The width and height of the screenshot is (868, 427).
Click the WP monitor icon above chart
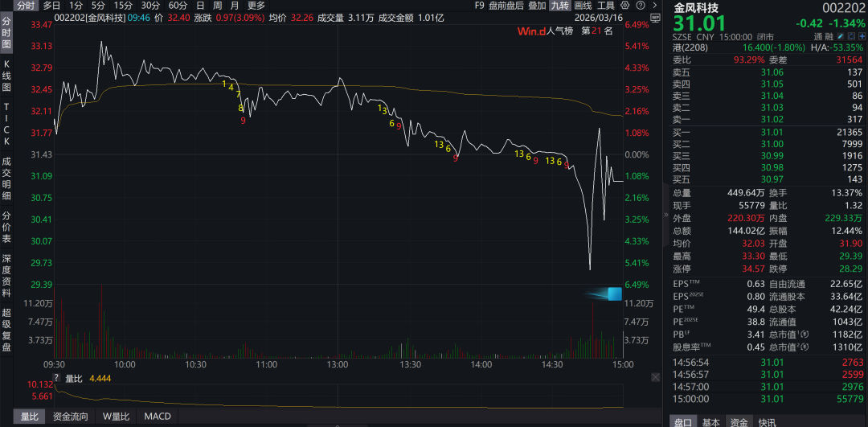[x=656, y=18]
